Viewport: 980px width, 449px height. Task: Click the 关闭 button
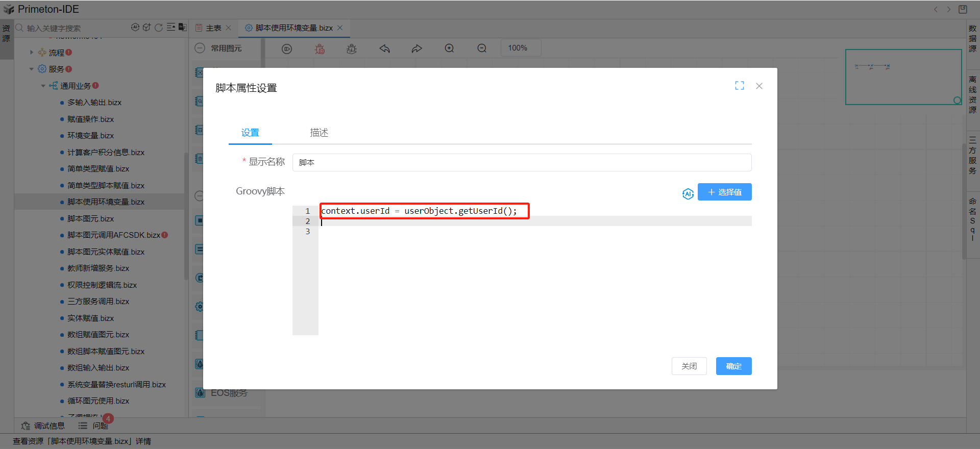click(x=689, y=366)
